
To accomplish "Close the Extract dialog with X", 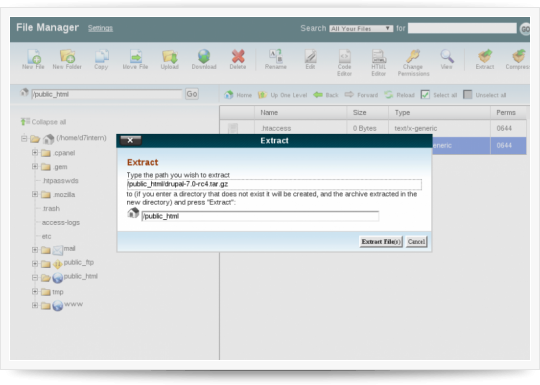I will pos(130,141).
